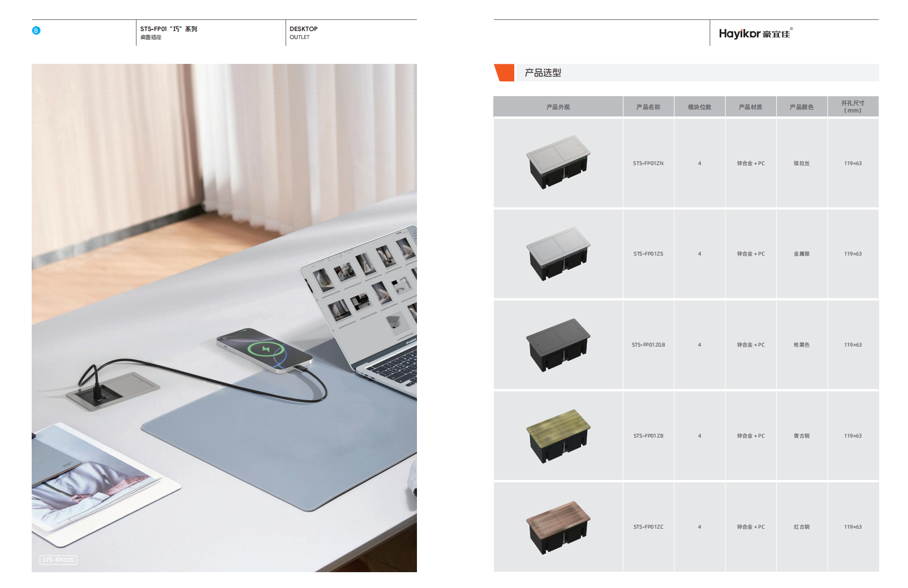Click the desktop outlet embedded in the table photo
908x588 pixels.
(x=114, y=391)
